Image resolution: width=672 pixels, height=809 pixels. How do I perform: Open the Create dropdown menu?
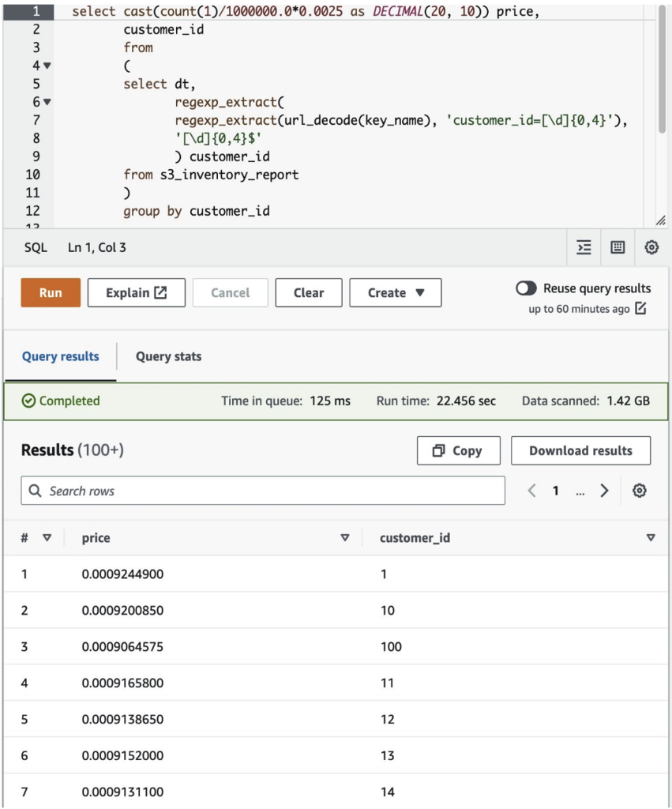(x=395, y=292)
